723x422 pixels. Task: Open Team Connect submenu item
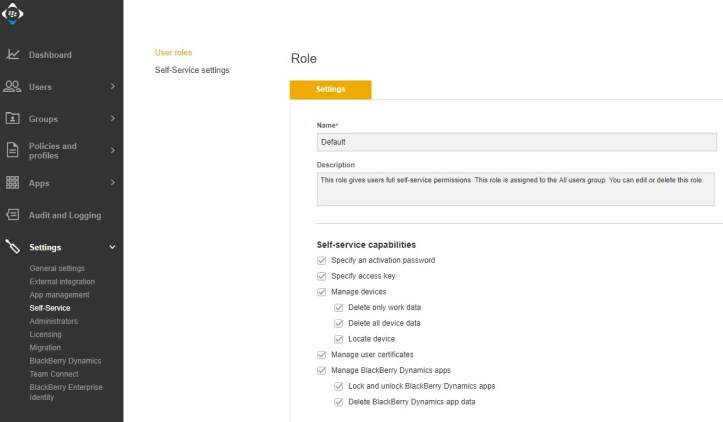click(54, 374)
